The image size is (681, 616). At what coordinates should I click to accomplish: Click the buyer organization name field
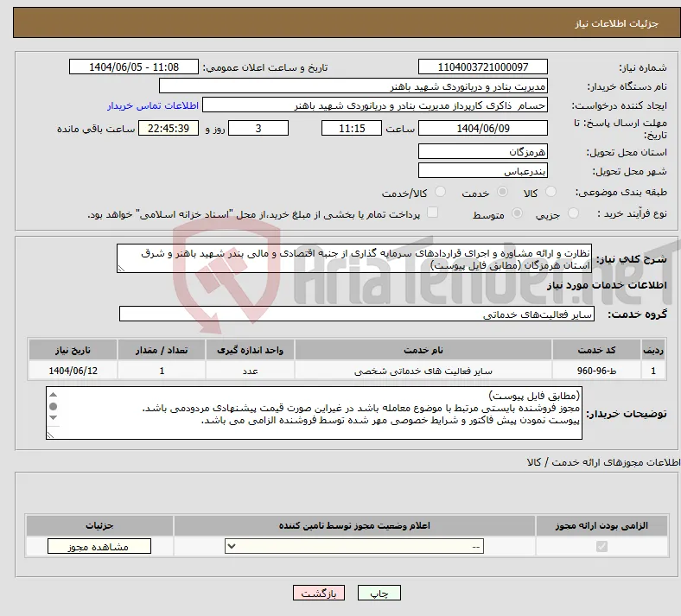[353, 86]
